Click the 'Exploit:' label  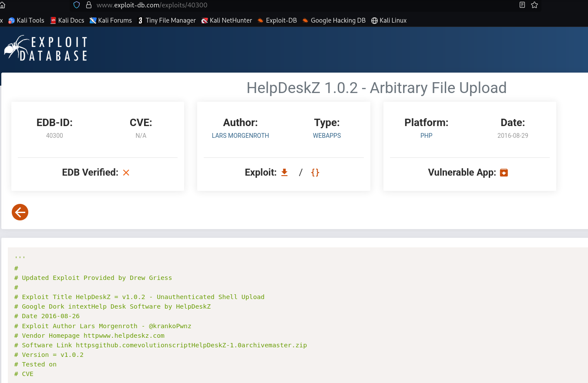[261, 173]
